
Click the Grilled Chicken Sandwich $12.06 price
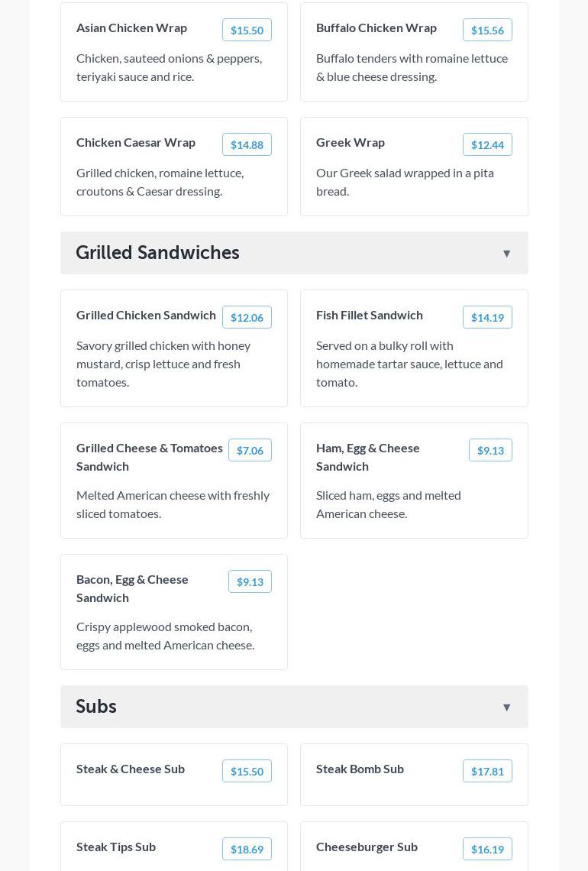247,318
